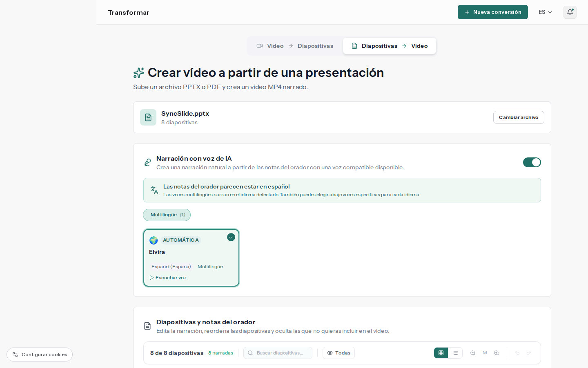Toggle AI voice narration switch

(532, 162)
